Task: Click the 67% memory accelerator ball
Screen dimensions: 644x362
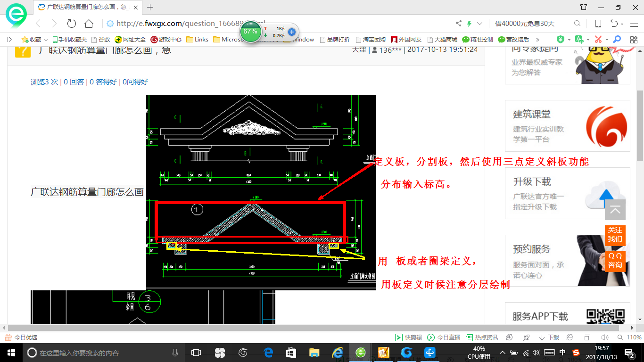Action: (x=251, y=32)
